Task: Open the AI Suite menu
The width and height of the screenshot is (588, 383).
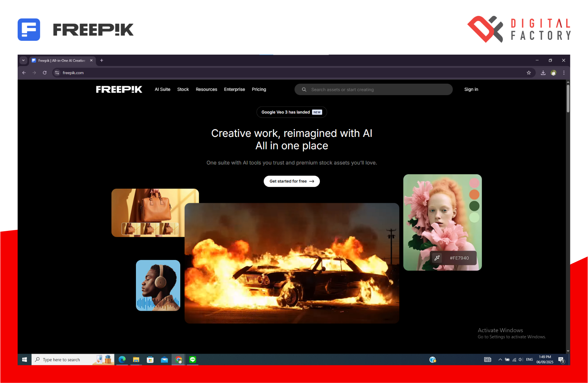Action: pyautogui.click(x=163, y=90)
